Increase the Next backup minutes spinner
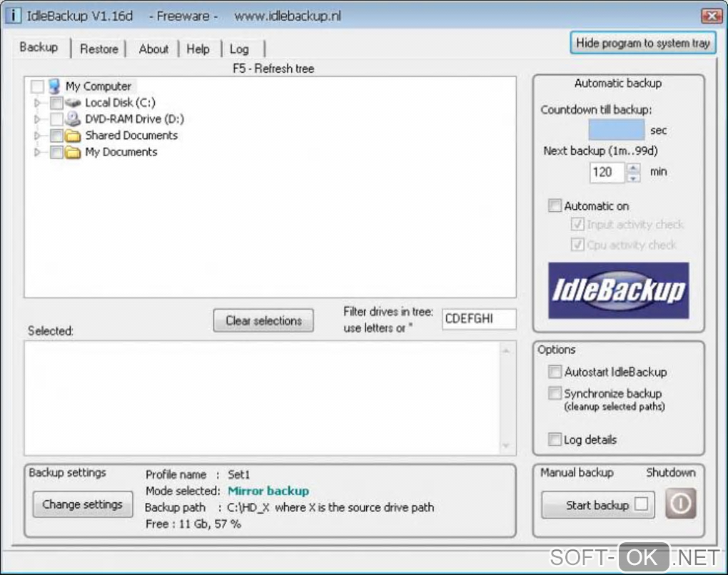Image resolution: width=728 pixels, height=575 pixels. point(633,168)
